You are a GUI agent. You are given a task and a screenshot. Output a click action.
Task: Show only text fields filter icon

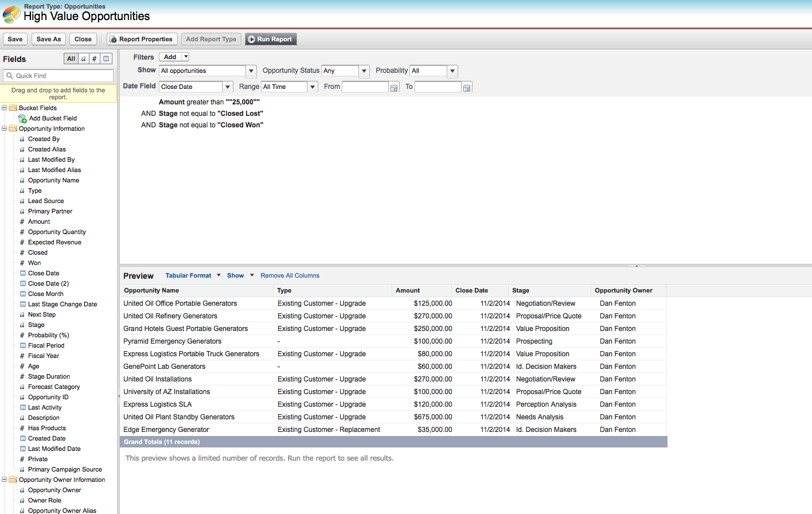tap(84, 59)
